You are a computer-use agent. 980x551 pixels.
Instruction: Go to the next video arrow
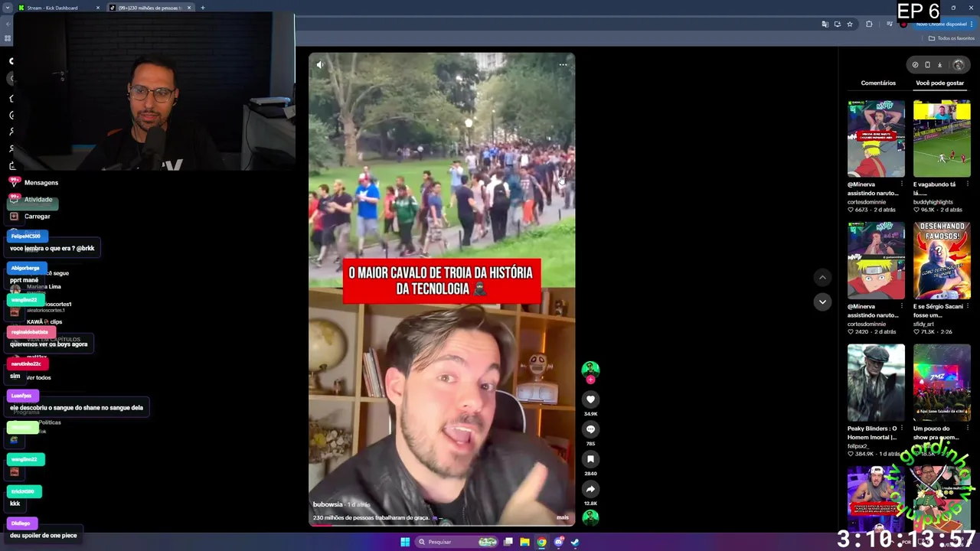pos(822,302)
